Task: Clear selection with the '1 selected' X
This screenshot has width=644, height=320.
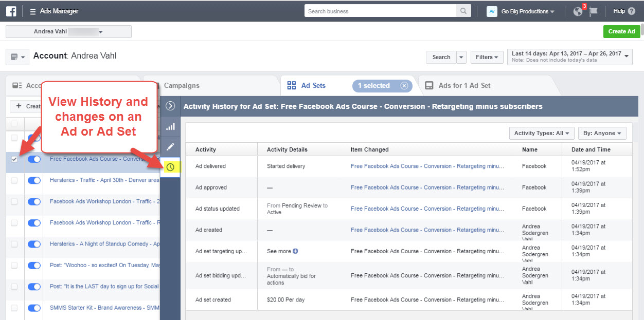Action: 404,86
